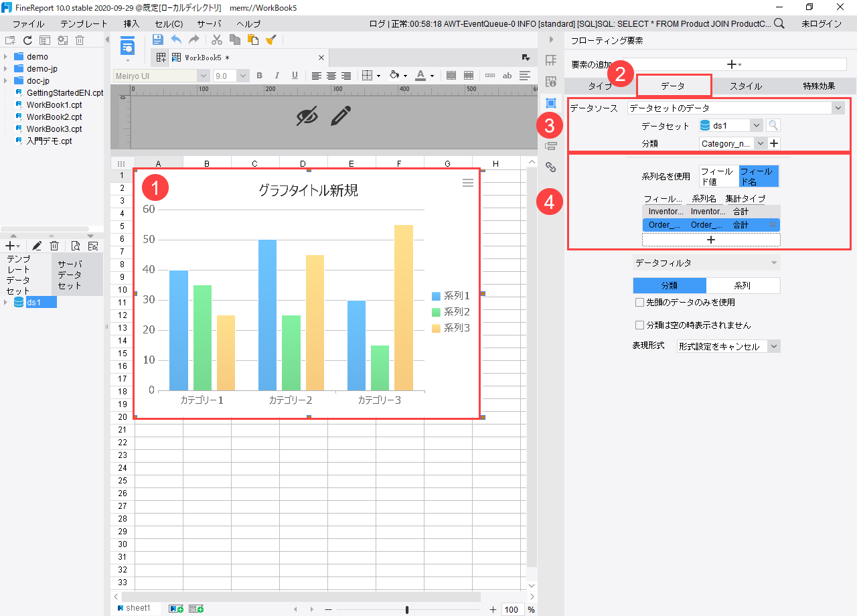Open the 表現形式 dropdown
The height and width of the screenshot is (616, 857).
click(x=774, y=347)
